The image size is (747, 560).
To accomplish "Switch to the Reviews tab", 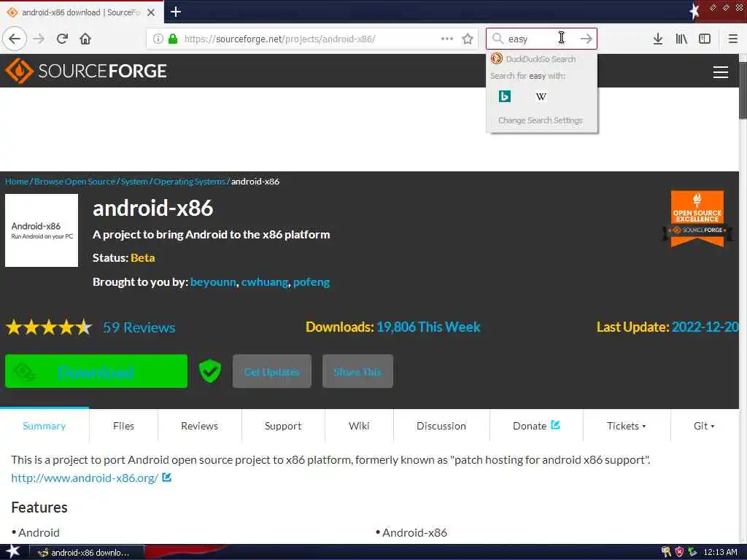I will pyautogui.click(x=200, y=426).
